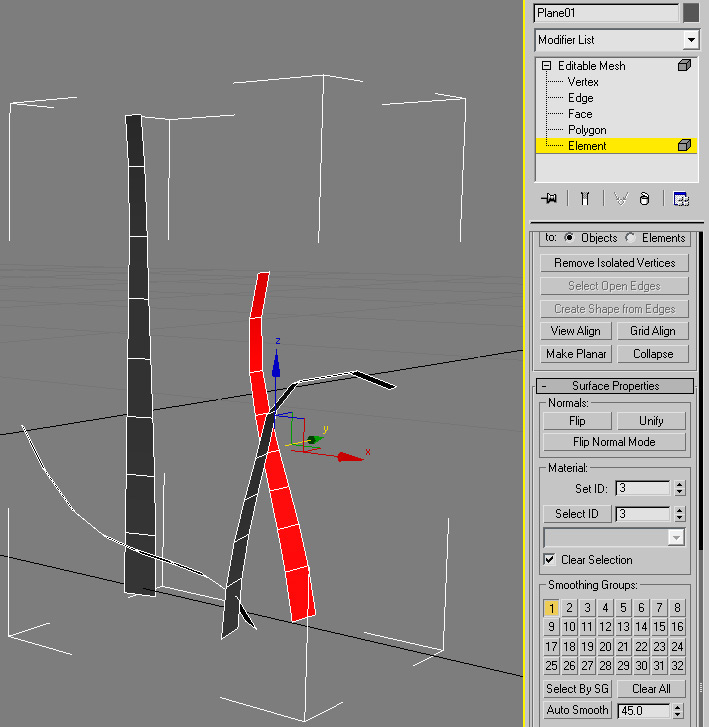Toggle Show End Result icon
The height and width of the screenshot is (727, 709).
(x=585, y=199)
